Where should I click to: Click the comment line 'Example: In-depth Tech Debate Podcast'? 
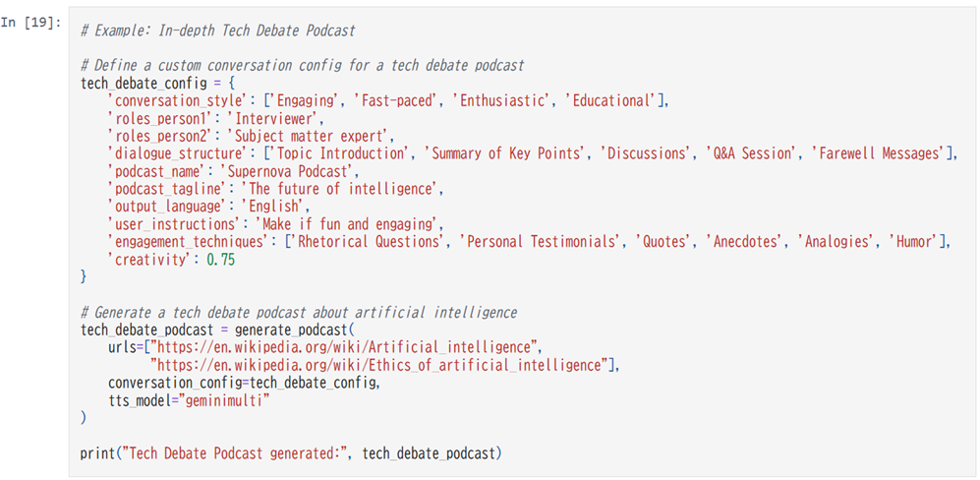coord(217,30)
